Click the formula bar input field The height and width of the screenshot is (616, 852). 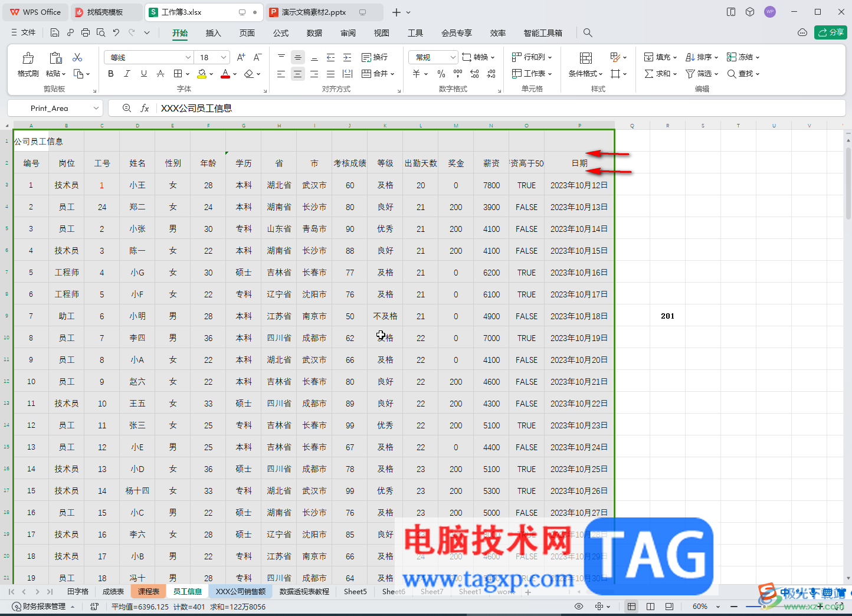click(500, 108)
